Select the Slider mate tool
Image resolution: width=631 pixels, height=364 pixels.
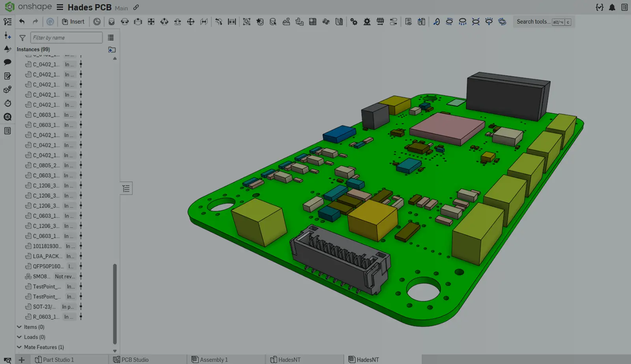click(138, 22)
